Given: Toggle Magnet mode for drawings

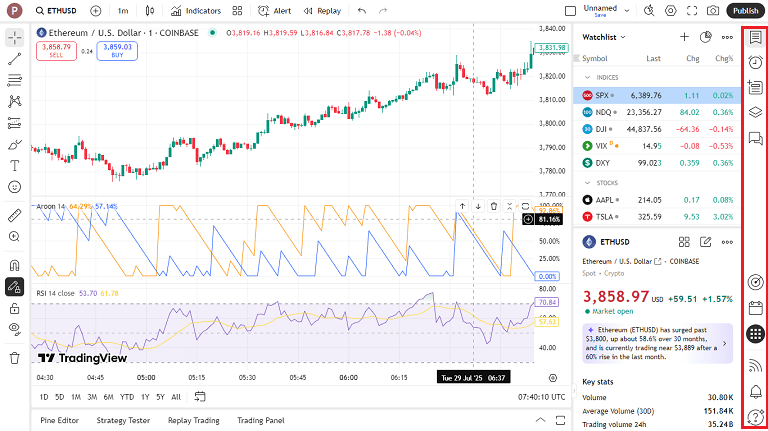Looking at the screenshot, I should (15, 265).
